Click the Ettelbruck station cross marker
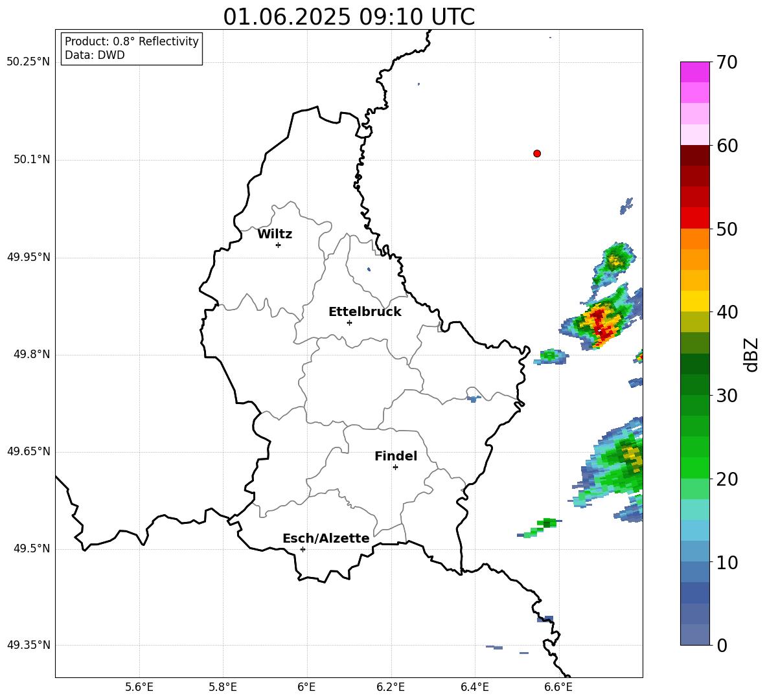The height and width of the screenshot is (700, 767). point(349,322)
